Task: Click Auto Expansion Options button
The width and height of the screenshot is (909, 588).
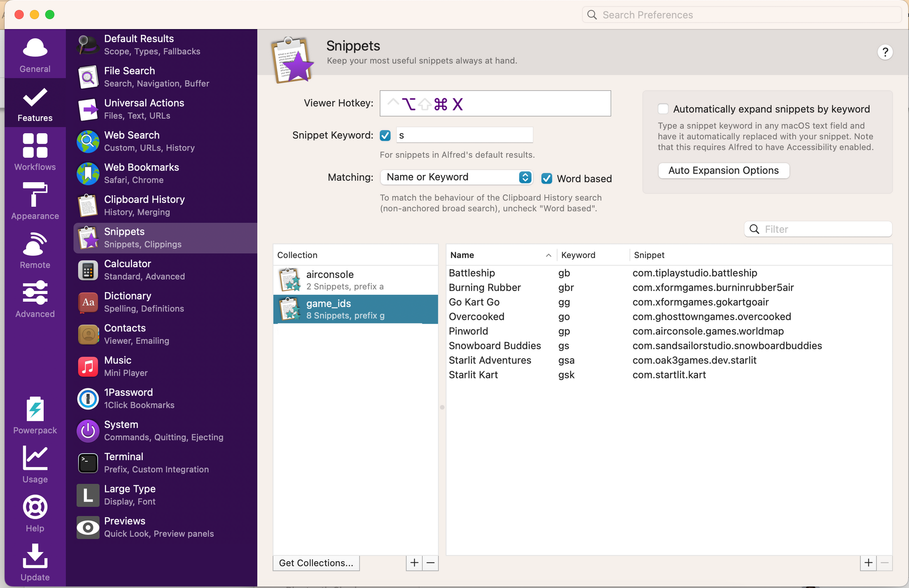Action: (x=724, y=171)
